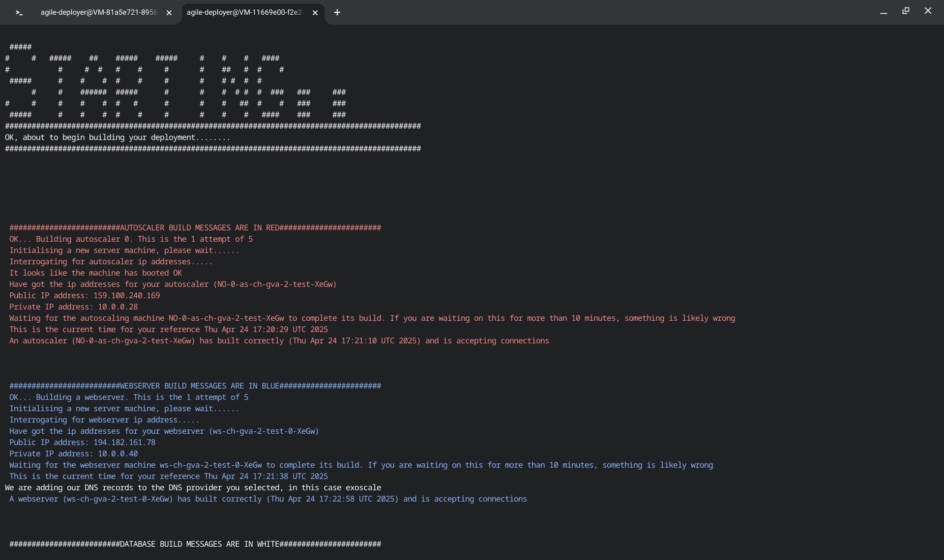Screen dimensions: 944x560
Task: Open a new terminal tab with plus icon
Action: point(337,13)
